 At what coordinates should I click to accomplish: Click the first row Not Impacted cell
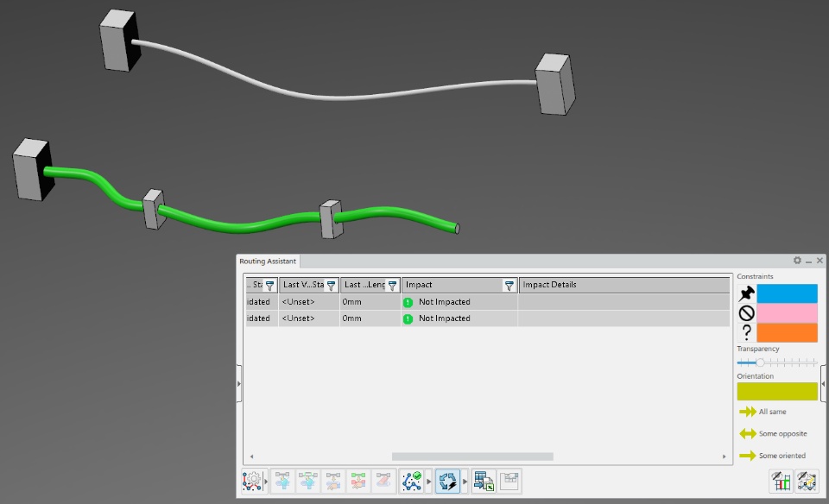459,302
